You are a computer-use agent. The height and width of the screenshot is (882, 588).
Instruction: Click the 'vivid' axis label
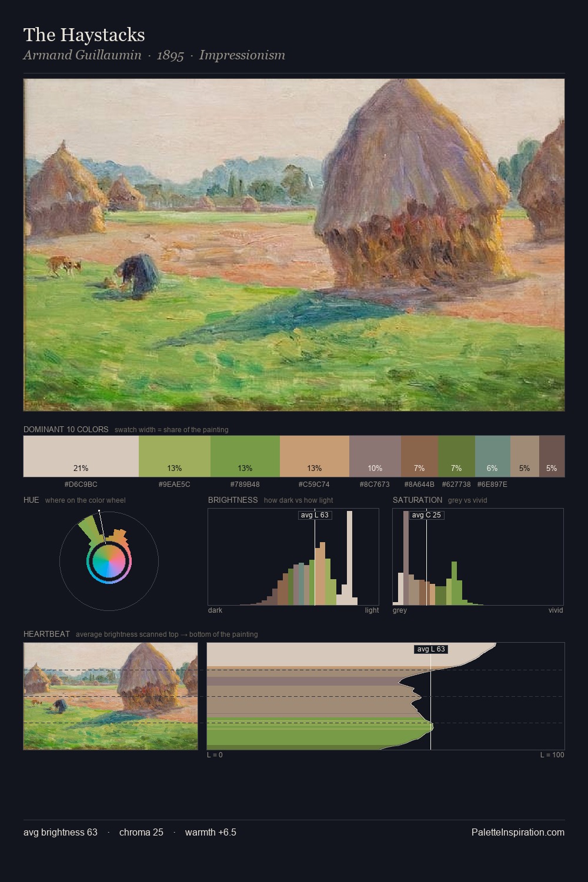coord(556,610)
